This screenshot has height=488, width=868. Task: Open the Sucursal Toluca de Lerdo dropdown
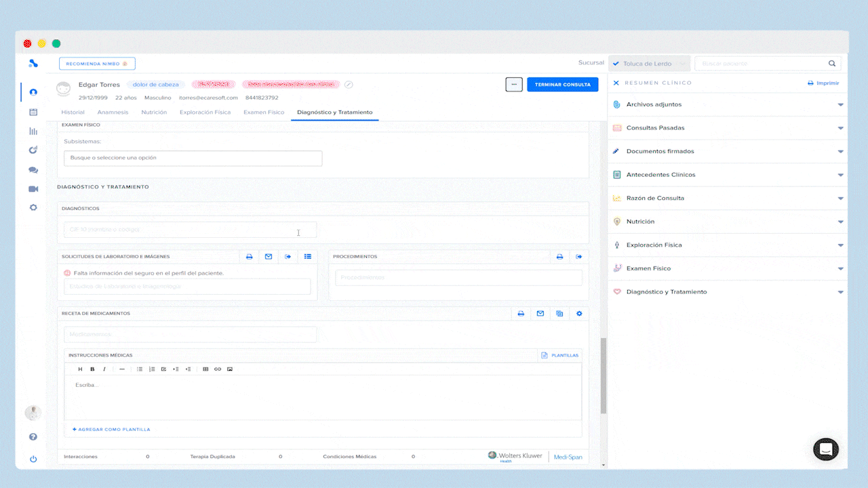[x=649, y=64]
